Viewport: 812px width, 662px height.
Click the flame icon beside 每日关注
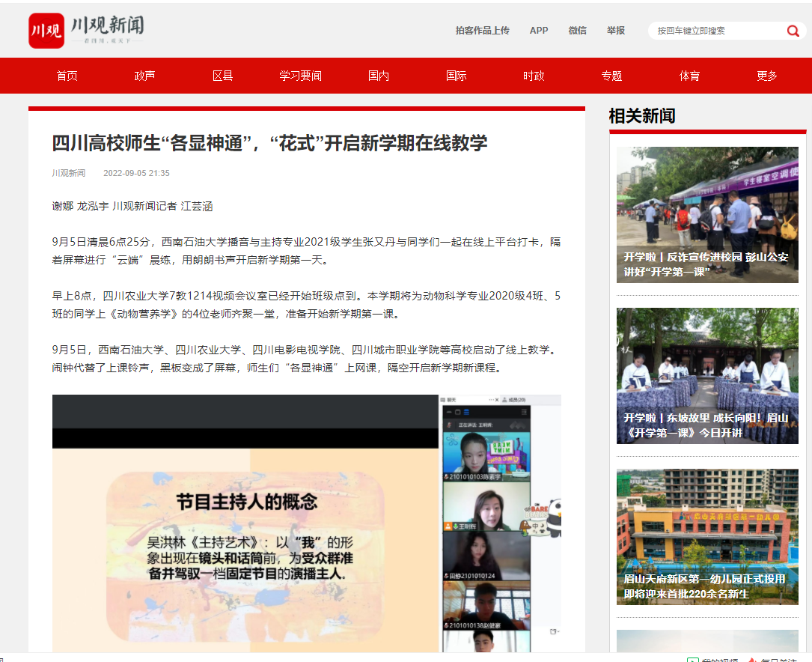point(752,660)
